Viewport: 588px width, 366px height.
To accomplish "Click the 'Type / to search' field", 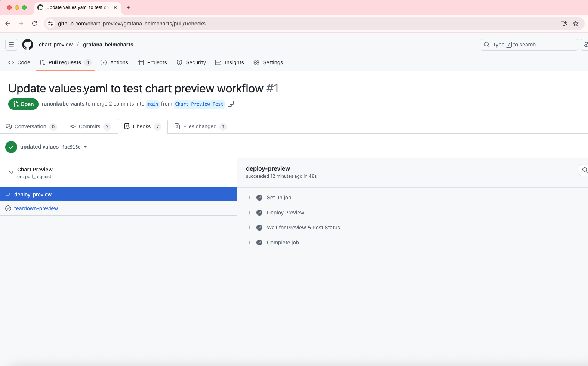I will (x=529, y=45).
